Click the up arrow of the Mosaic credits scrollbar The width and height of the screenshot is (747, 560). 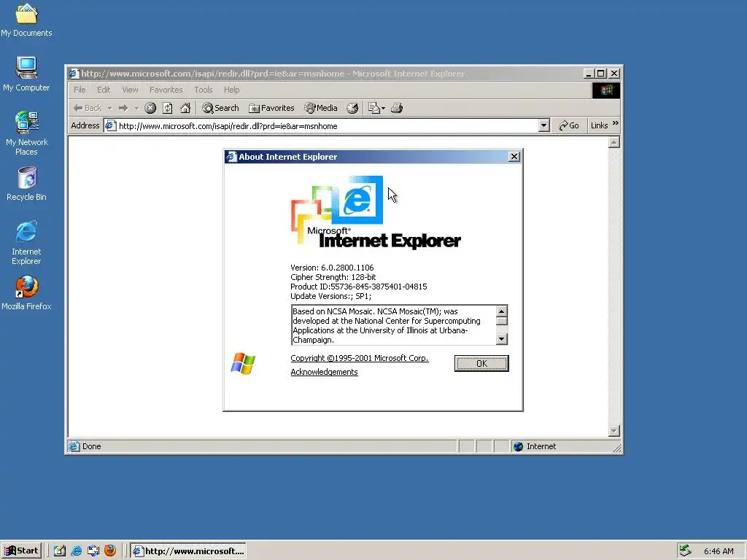(501, 311)
